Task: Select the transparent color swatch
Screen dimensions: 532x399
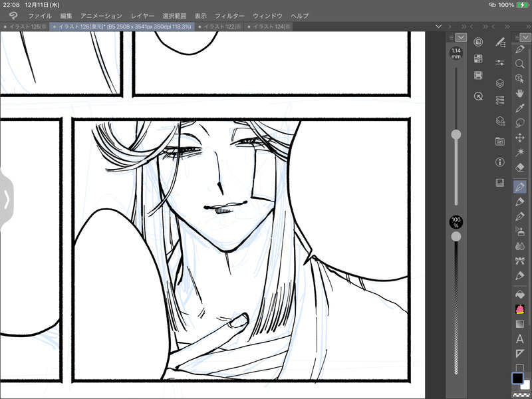Action: tap(521, 395)
